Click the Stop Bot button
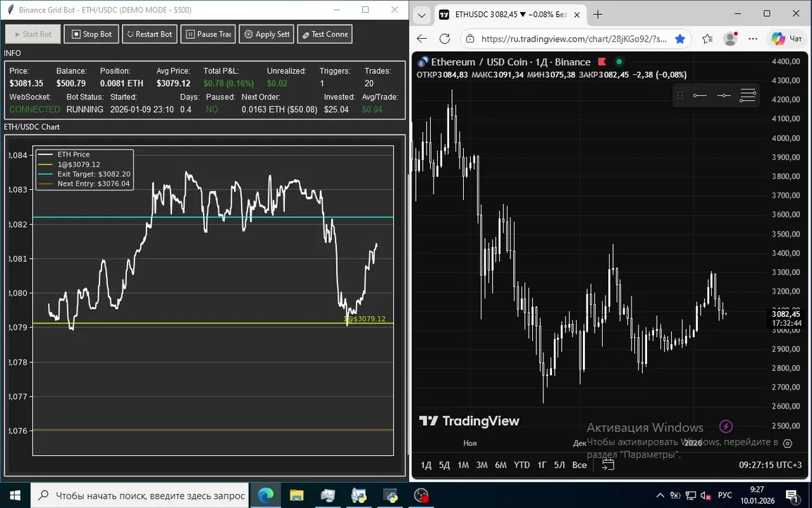This screenshot has width=812, height=508. coord(91,34)
